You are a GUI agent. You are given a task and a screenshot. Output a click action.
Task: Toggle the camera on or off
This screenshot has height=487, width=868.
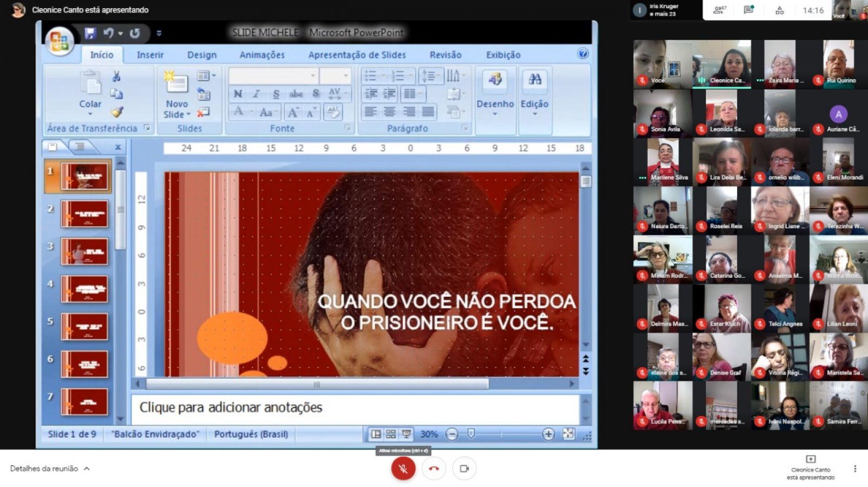[x=464, y=469]
